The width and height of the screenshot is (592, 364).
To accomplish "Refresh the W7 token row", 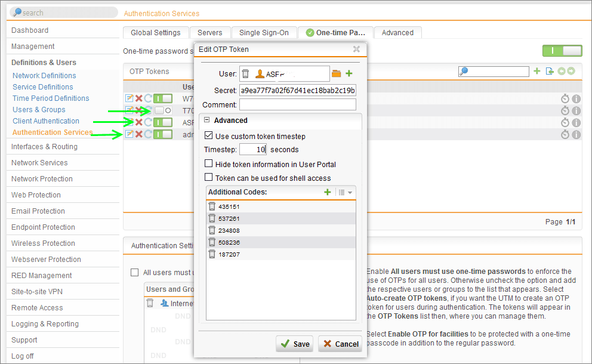I will coord(148,98).
